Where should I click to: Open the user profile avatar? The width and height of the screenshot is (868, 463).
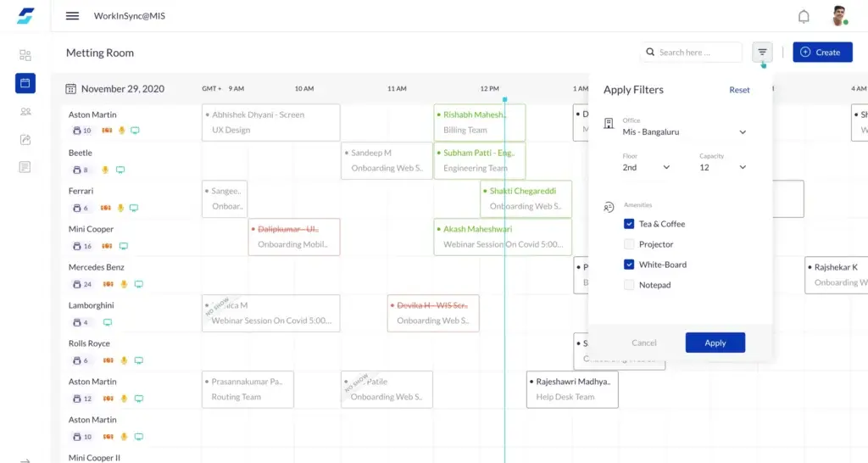[x=839, y=16]
